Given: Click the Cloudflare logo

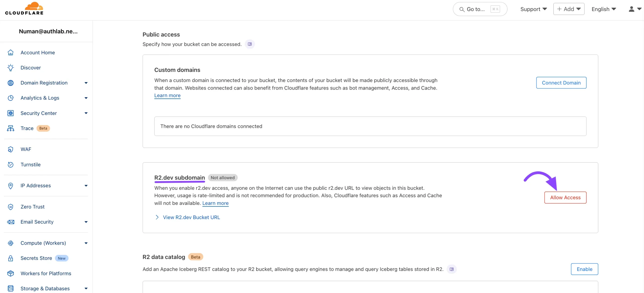Looking at the screenshot, I should tap(24, 9).
